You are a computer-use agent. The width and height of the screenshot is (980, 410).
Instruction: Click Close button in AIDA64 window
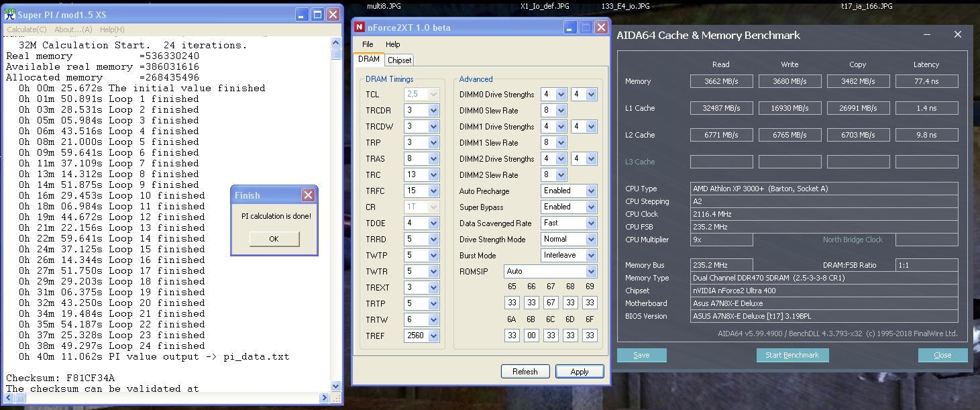942,355
